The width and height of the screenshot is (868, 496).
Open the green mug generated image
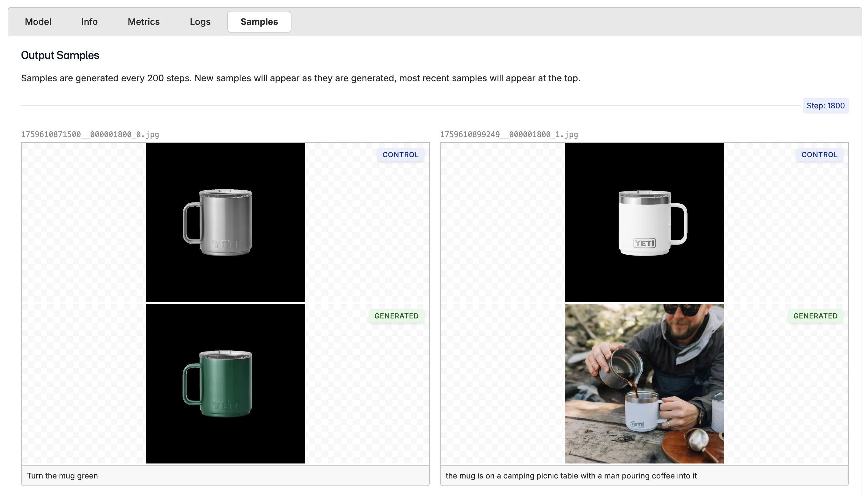point(225,383)
